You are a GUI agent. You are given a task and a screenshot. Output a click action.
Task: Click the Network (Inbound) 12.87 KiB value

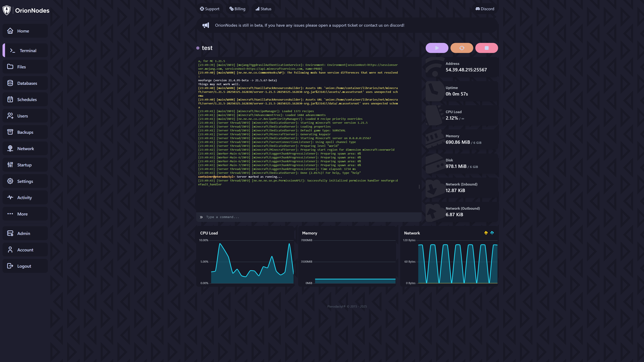pos(455,190)
